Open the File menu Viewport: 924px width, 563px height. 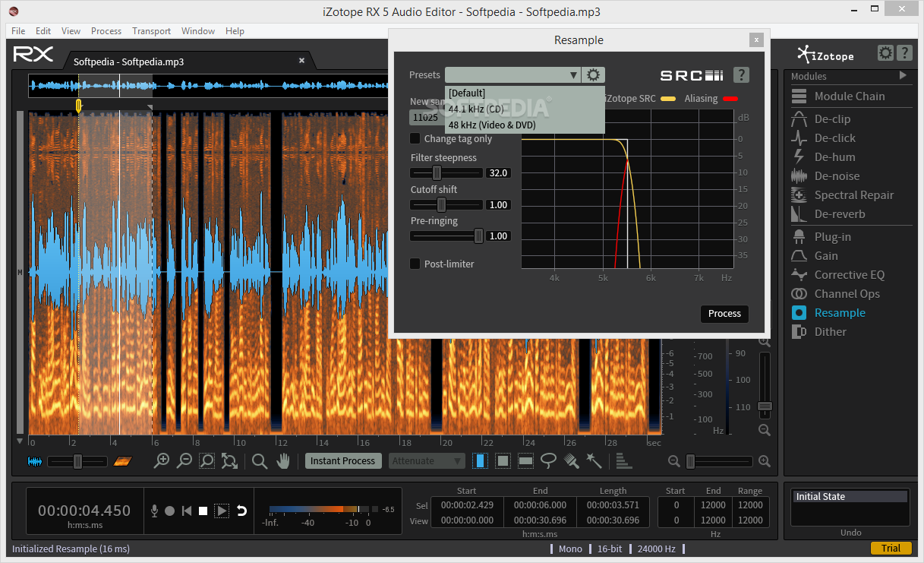[18, 31]
